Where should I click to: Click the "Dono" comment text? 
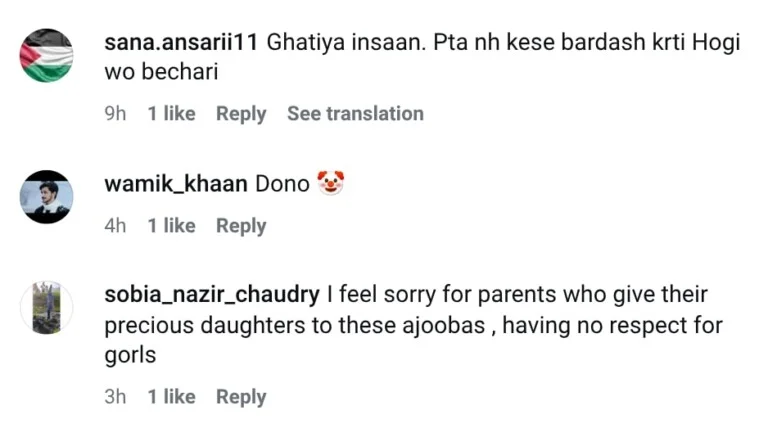point(282,184)
